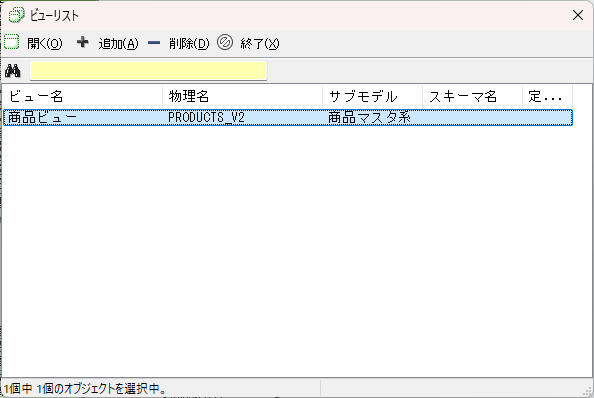Image resolution: width=594 pixels, height=398 pixels.
Task: Click the 商品マスタ系 submodel cell
Action: click(x=369, y=117)
